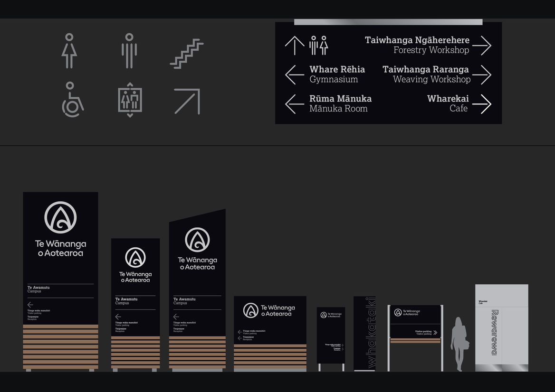Click the left arrow beside Whare Rēhia
555x392 pixels.
(x=295, y=75)
